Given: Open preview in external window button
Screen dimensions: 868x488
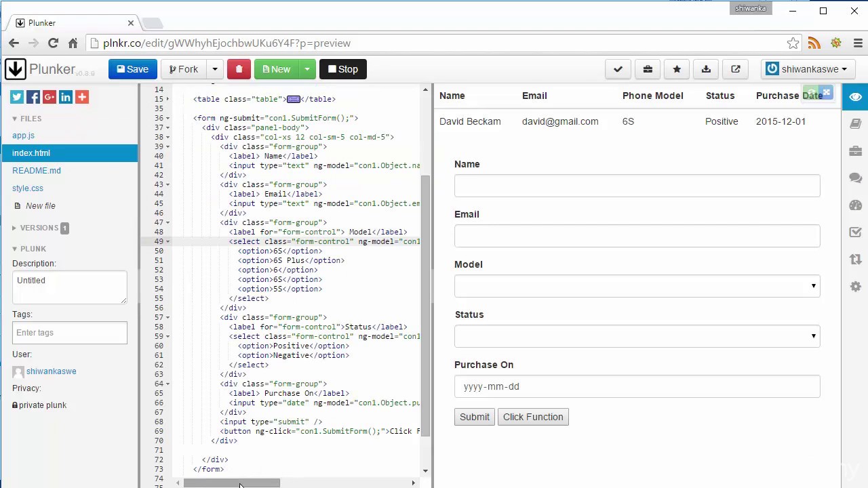Looking at the screenshot, I should pyautogui.click(x=736, y=69).
